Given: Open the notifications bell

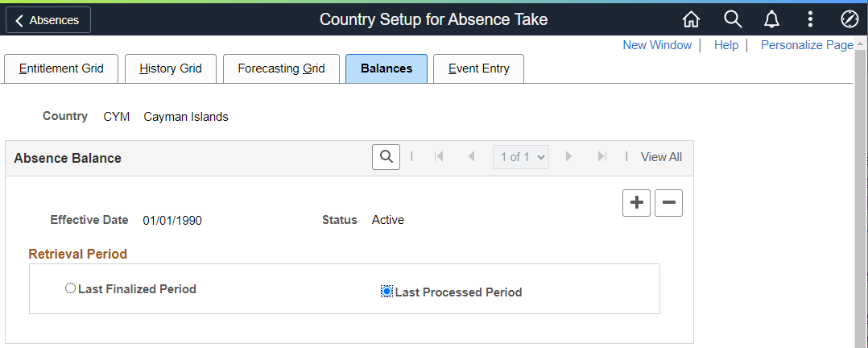Looking at the screenshot, I should click(771, 19).
